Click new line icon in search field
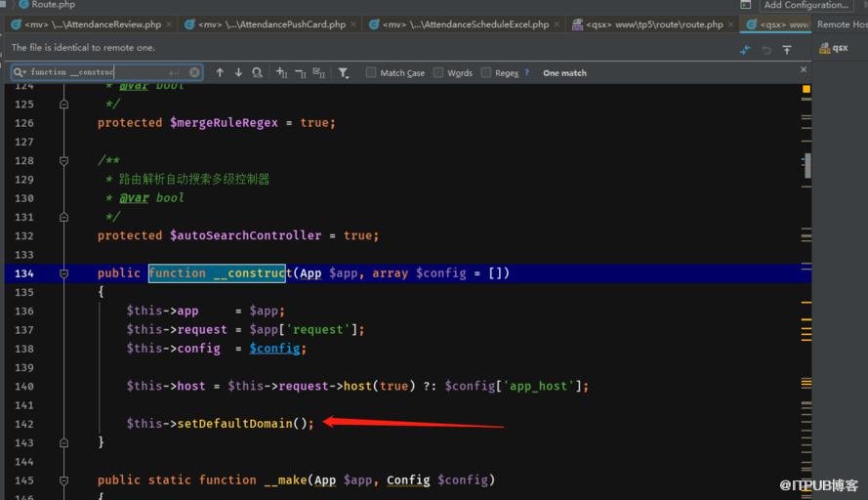The height and width of the screenshot is (500, 868). coord(174,72)
